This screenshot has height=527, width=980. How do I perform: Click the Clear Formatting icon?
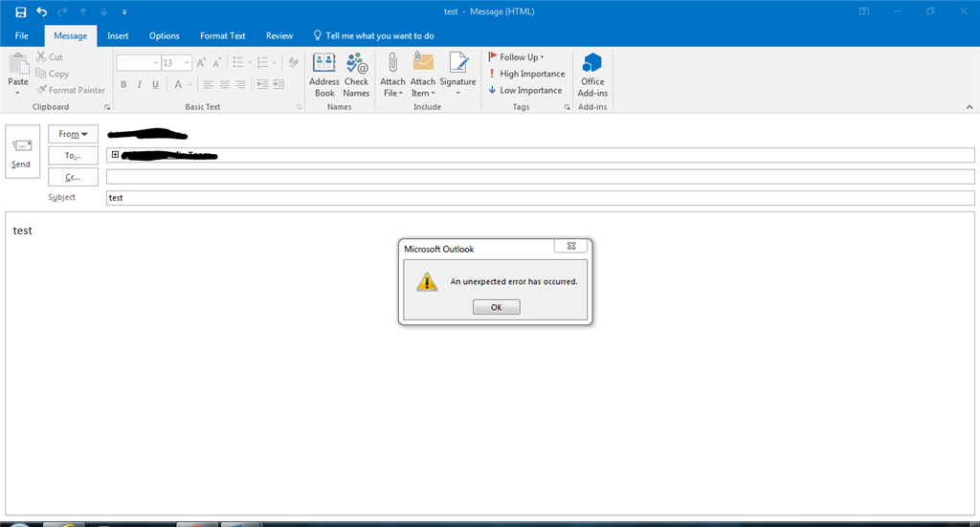coord(294,62)
